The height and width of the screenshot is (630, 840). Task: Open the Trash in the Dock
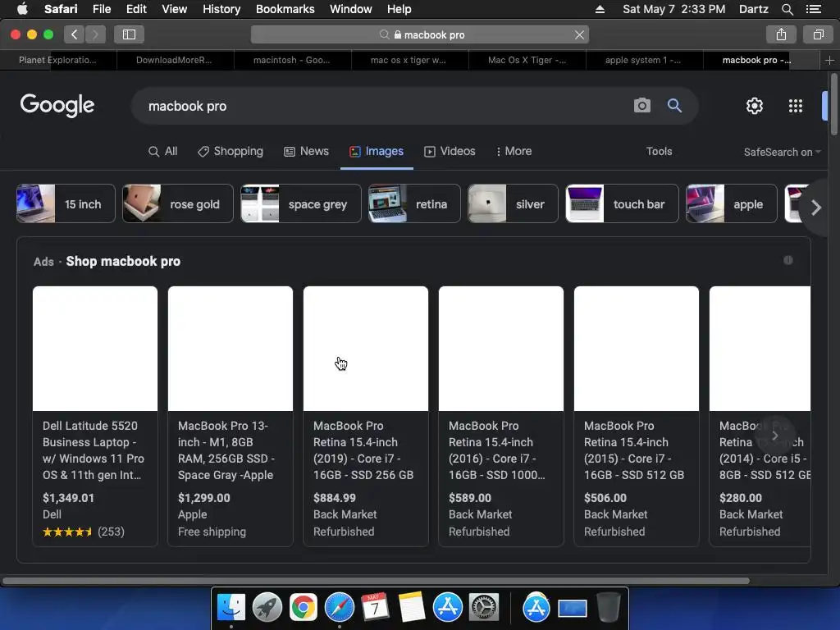click(609, 608)
